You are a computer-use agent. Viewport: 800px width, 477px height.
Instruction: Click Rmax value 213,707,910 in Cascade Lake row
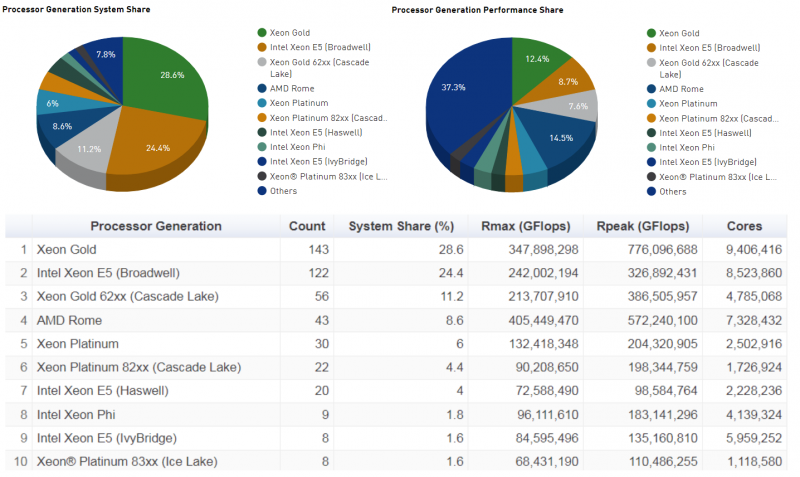click(x=543, y=296)
